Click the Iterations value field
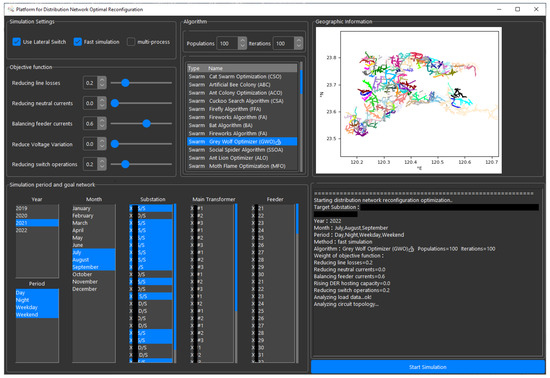This screenshot has width=550, height=378. click(284, 43)
